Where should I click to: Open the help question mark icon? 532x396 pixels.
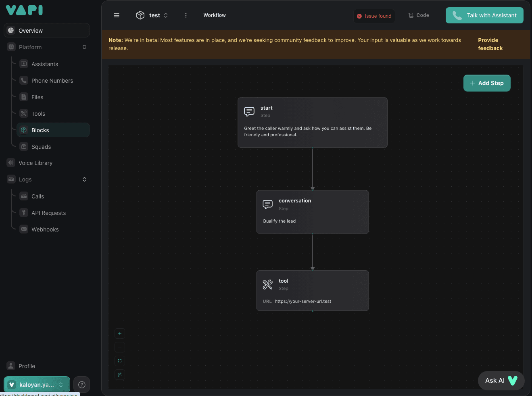81,385
